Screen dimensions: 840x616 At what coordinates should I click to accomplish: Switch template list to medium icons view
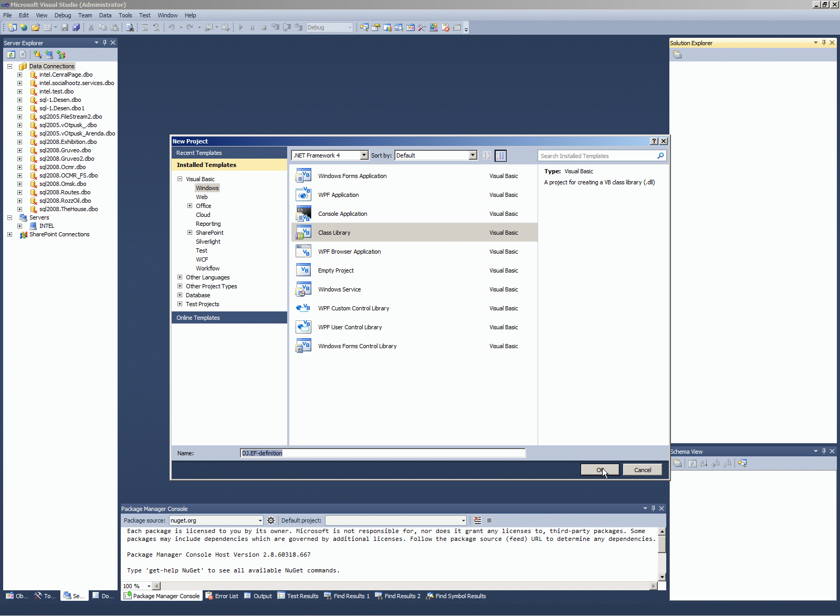501,155
